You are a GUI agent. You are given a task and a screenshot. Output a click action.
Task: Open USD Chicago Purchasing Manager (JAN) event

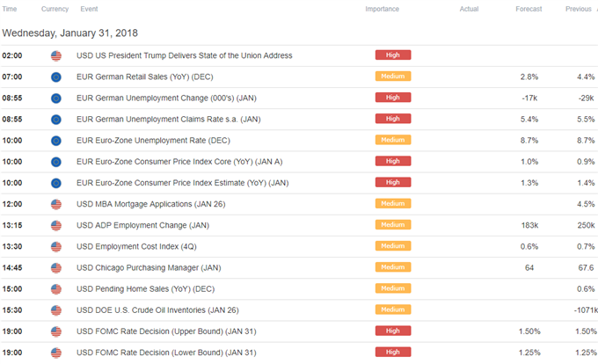point(149,268)
